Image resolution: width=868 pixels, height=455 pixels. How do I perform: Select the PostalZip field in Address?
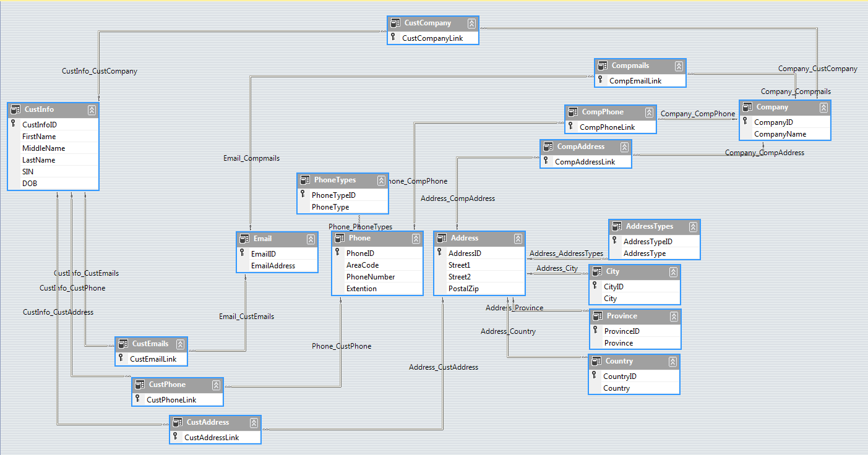[463, 289]
